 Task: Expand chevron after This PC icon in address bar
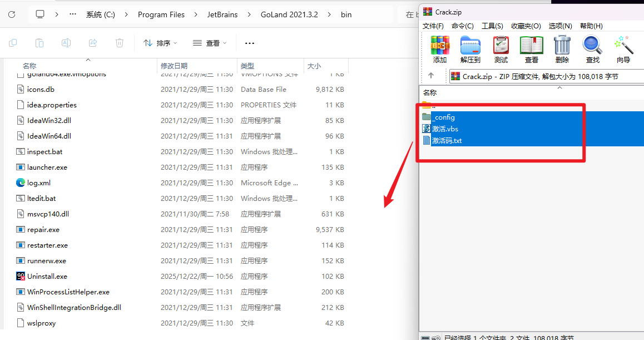[x=57, y=14]
